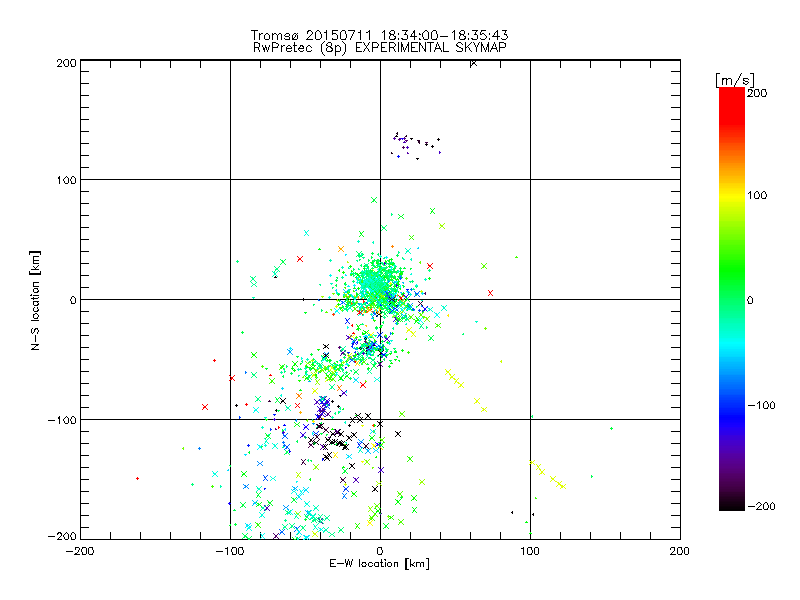
Task: Click the x-axis tick label '200'
Action: click(680, 551)
